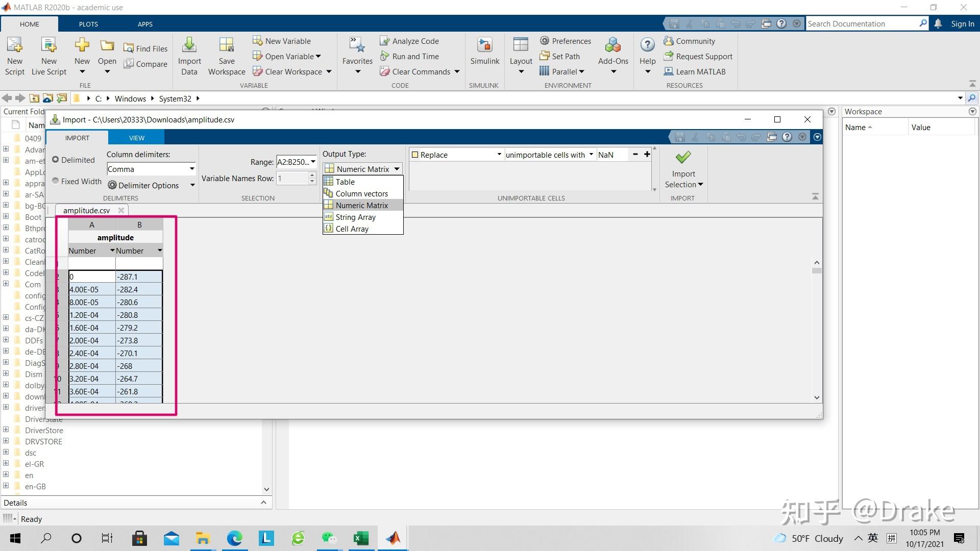Open column A Number type dropdown
The height and width of the screenshot is (551, 980).
tap(112, 251)
